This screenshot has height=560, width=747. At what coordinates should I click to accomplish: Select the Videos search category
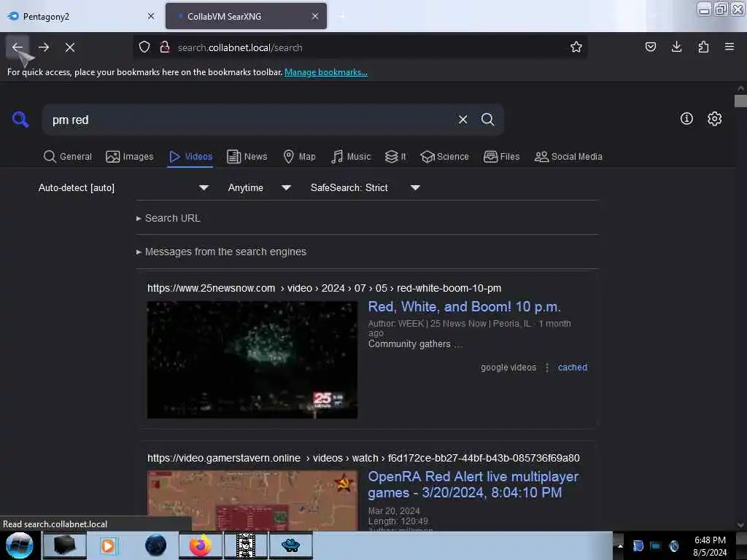(x=190, y=157)
